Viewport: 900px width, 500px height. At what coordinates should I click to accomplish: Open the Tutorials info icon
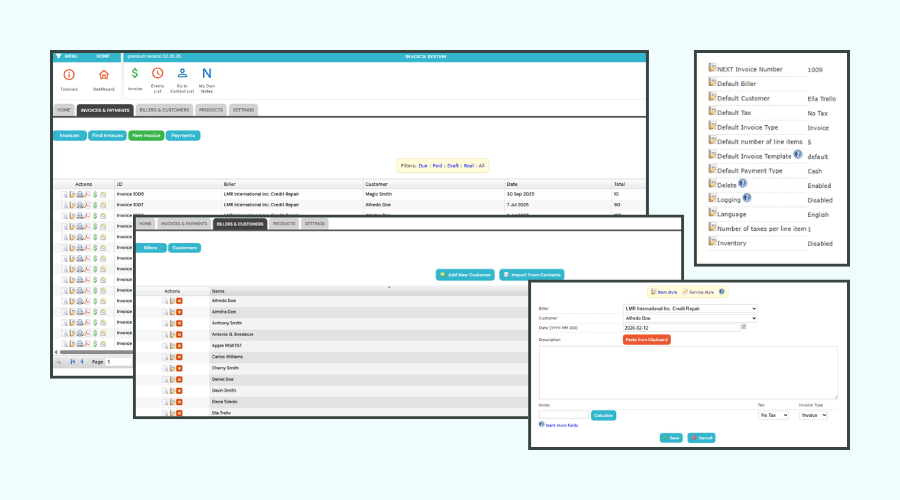(x=69, y=75)
